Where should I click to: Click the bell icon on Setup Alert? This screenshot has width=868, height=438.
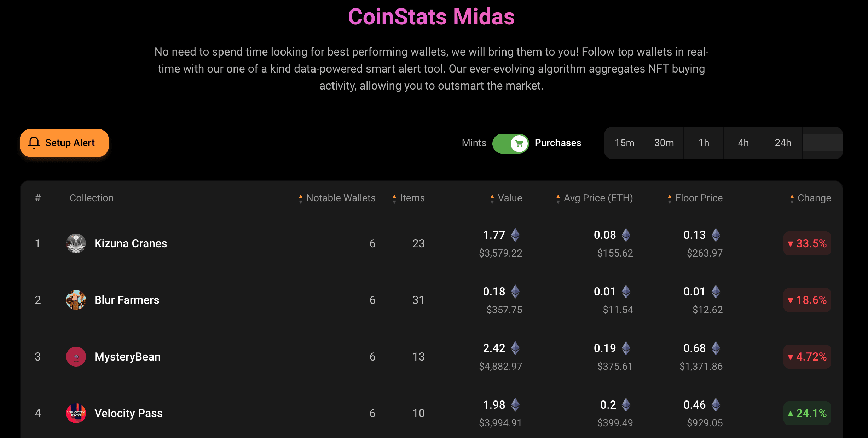[34, 143]
